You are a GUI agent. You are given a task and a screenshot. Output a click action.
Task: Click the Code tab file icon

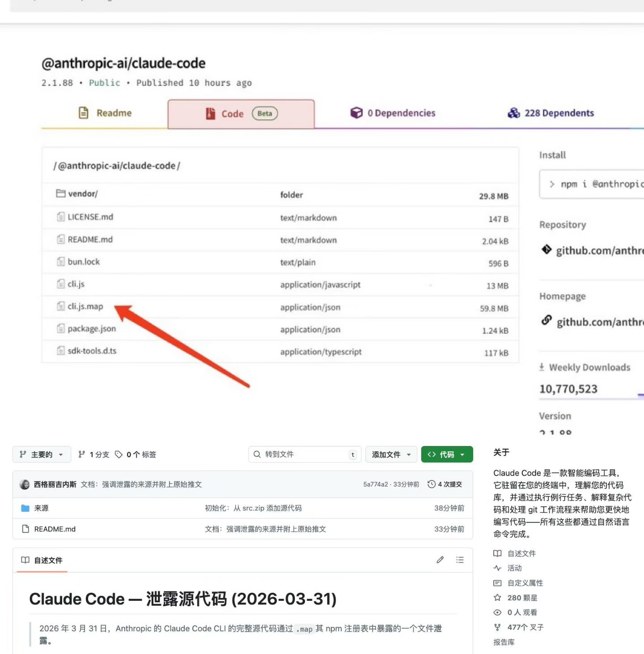tap(210, 114)
